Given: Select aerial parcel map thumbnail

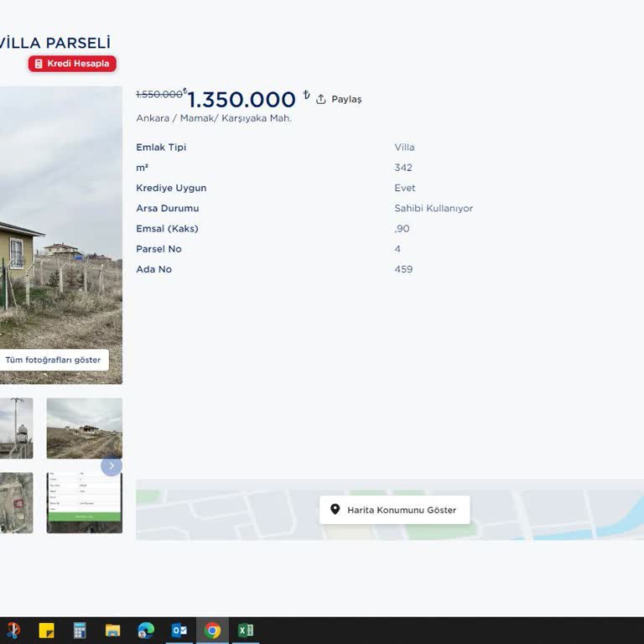Looking at the screenshot, I should coord(17,503).
